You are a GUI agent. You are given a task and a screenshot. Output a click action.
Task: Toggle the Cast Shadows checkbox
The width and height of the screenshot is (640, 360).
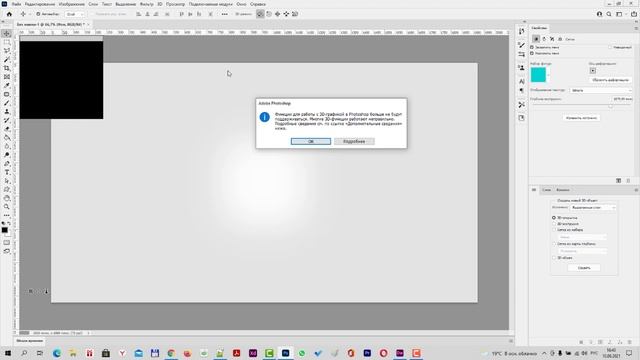tap(532, 53)
